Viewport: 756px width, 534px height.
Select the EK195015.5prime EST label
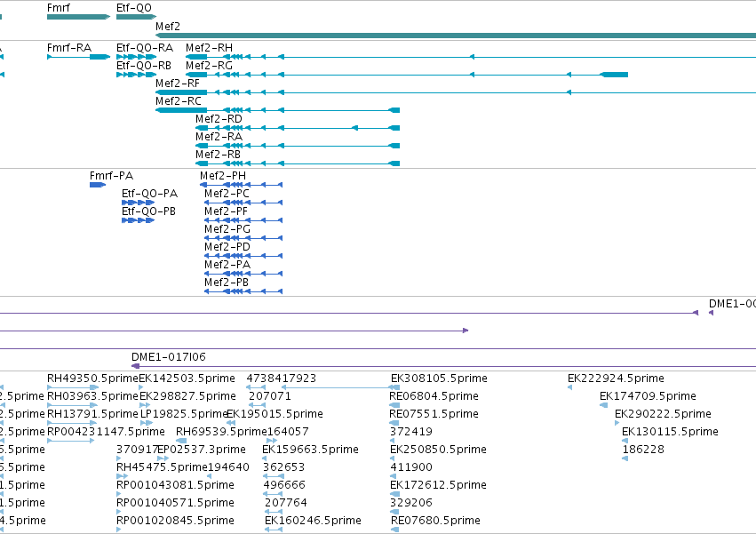coord(275,414)
